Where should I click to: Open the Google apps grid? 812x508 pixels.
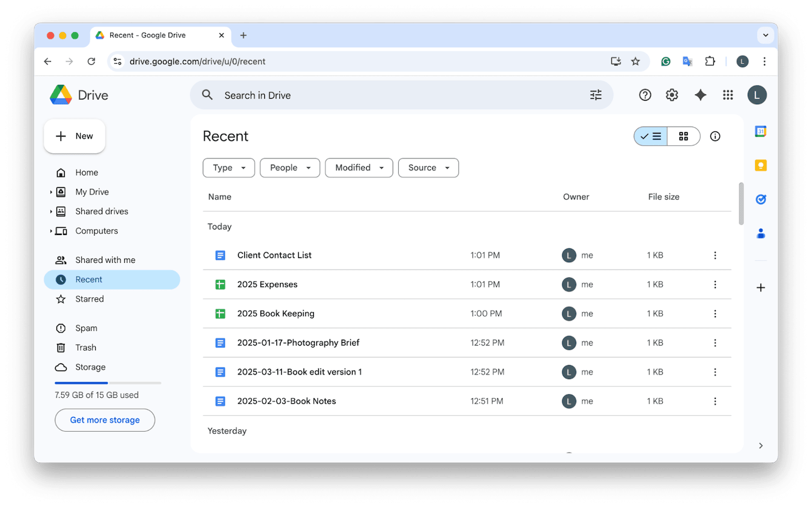click(728, 95)
